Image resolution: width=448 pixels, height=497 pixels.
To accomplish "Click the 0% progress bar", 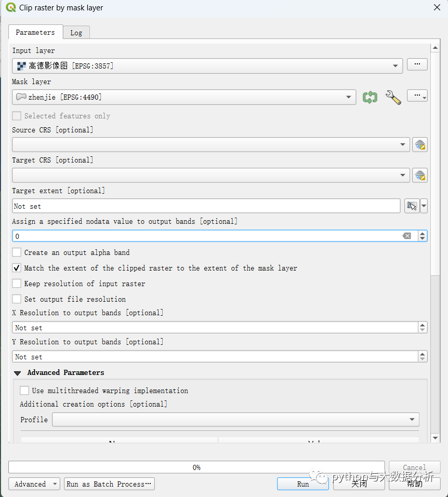I will coord(196,467).
